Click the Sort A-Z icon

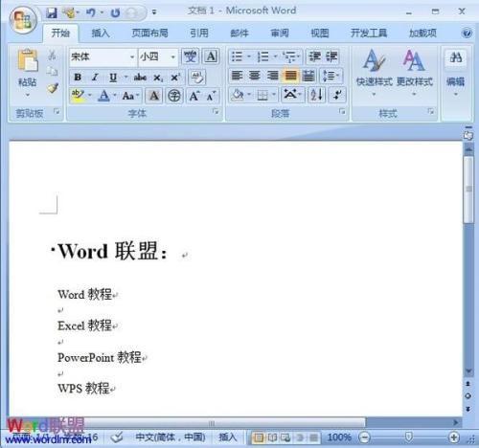(316, 95)
